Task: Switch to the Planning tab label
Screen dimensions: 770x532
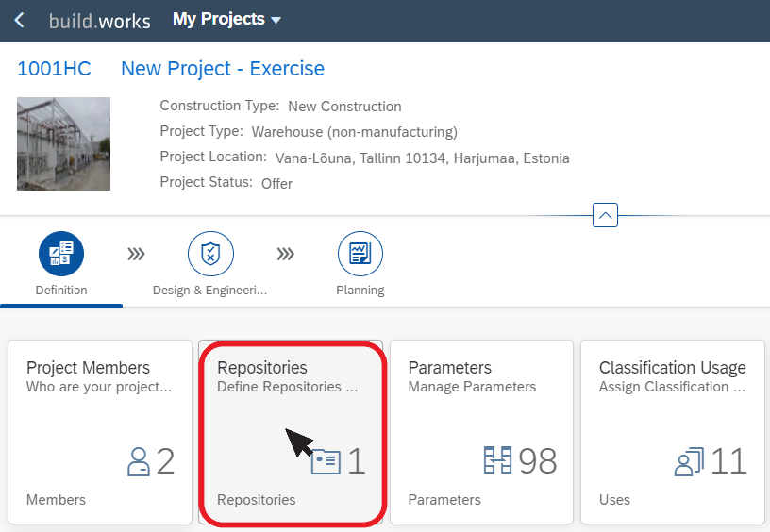Action: pos(360,291)
